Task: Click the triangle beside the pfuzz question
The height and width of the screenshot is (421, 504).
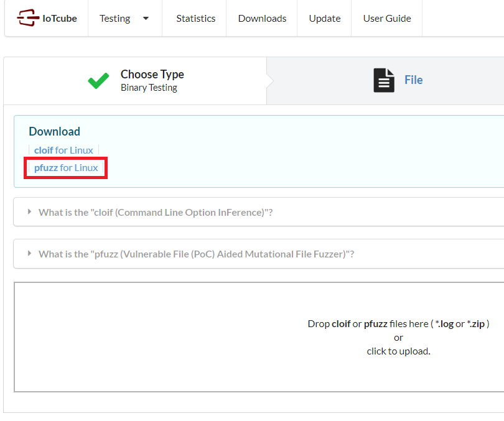Action: [x=29, y=254]
